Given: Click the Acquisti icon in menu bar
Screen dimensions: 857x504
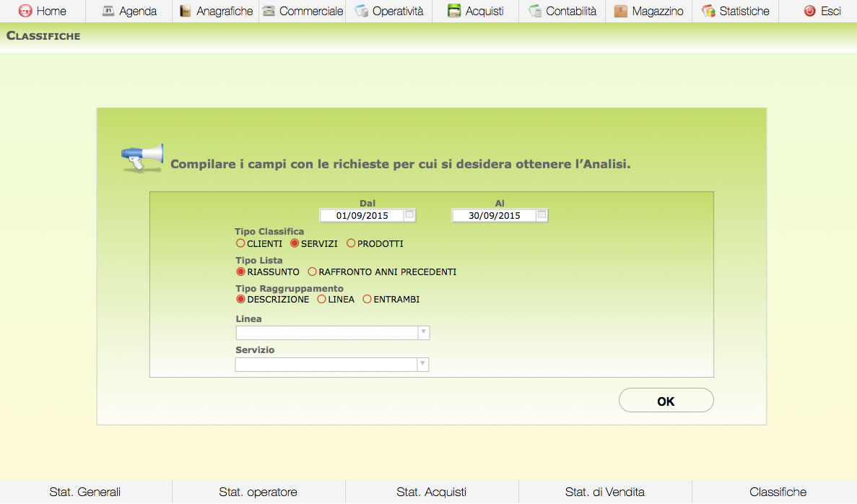Looking at the screenshot, I should pos(453,11).
